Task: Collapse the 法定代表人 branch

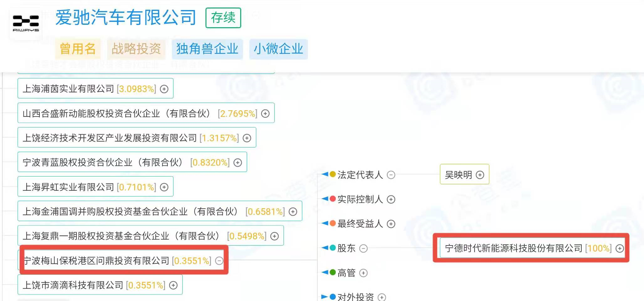Action: tap(391, 175)
